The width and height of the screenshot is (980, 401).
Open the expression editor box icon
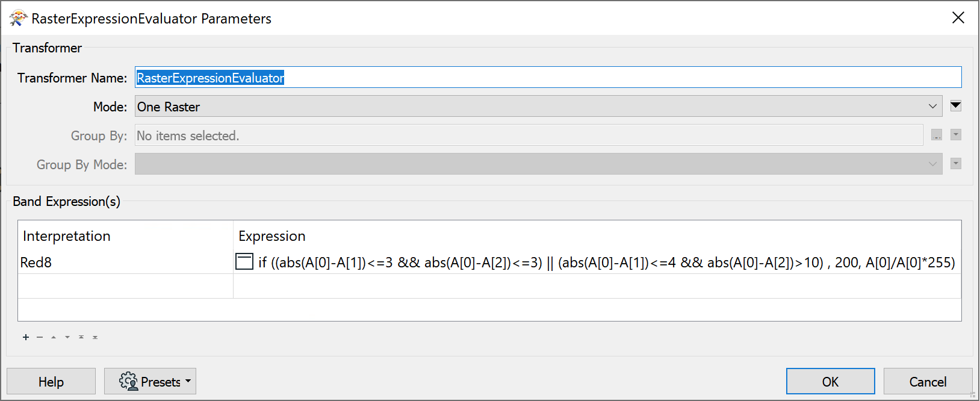[244, 261]
